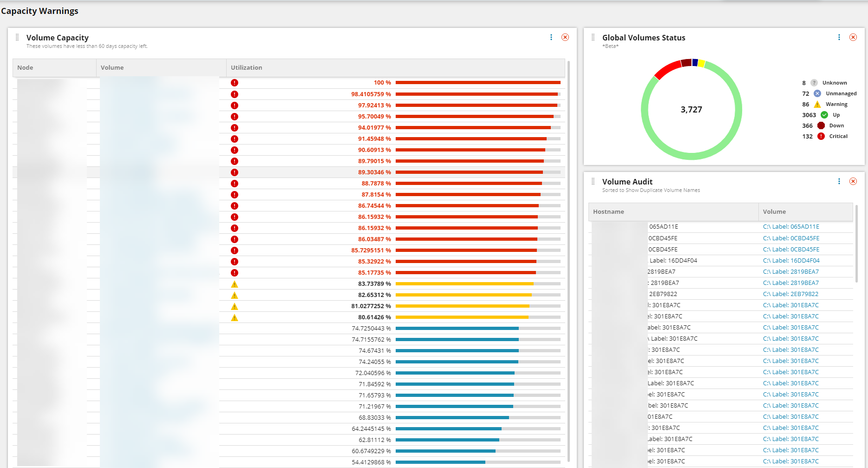Click the 64.2445145 % utilization value
The width and height of the screenshot is (868, 468).
[371, 429]
